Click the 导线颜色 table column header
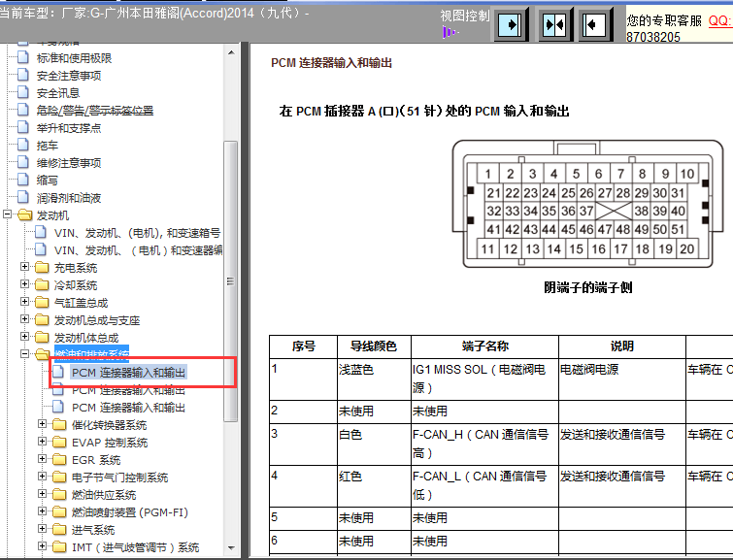The height and width of the screenshot is (560, 733). [x=374, y=346]
